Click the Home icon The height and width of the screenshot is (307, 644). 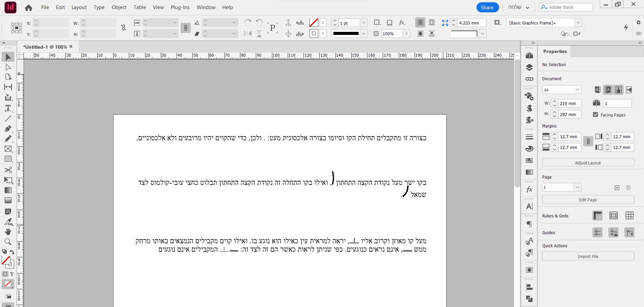coord(29,8)
